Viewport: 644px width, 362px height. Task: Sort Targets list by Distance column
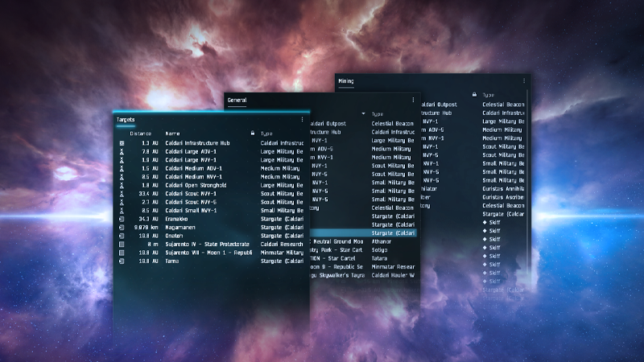pos(140,134)
